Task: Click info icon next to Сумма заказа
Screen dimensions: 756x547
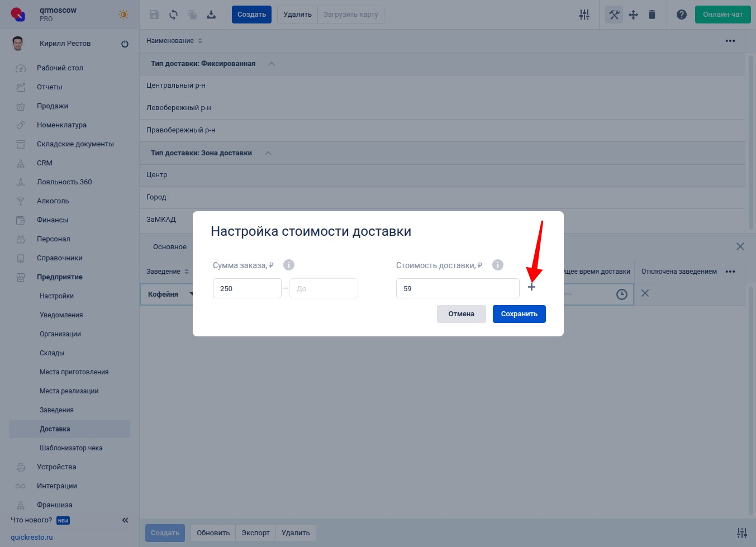Action: tap(289, 265)
